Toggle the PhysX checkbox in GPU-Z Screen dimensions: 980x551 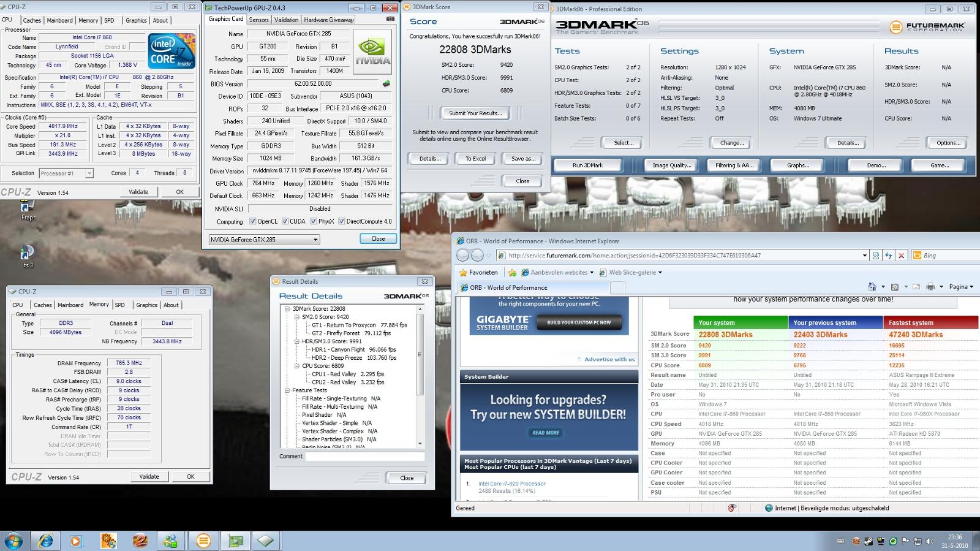[313, 221]
